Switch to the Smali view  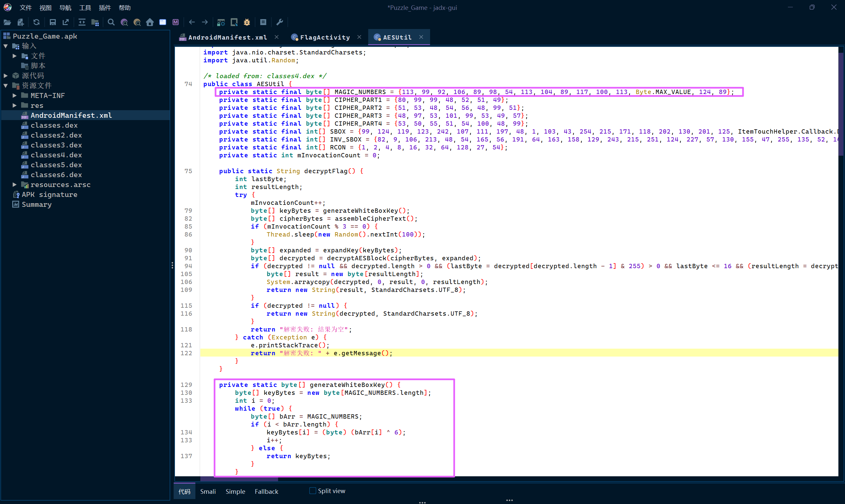[208, 491]
